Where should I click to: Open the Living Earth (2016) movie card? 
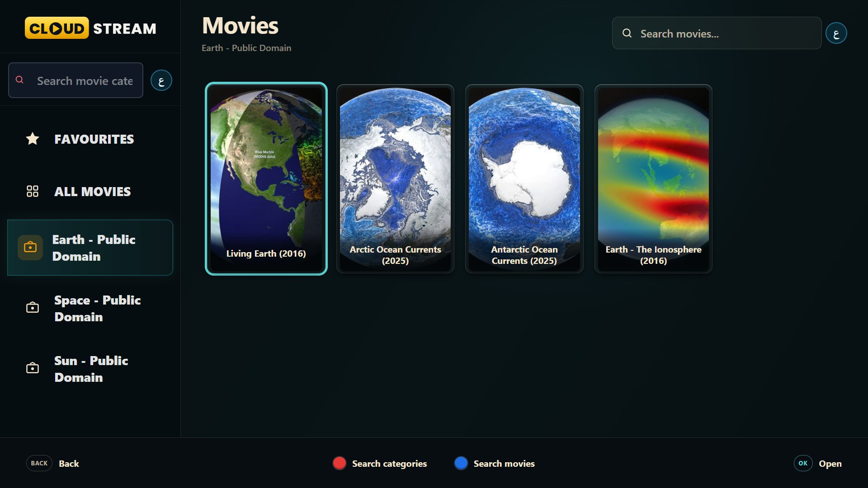point(266,178)
